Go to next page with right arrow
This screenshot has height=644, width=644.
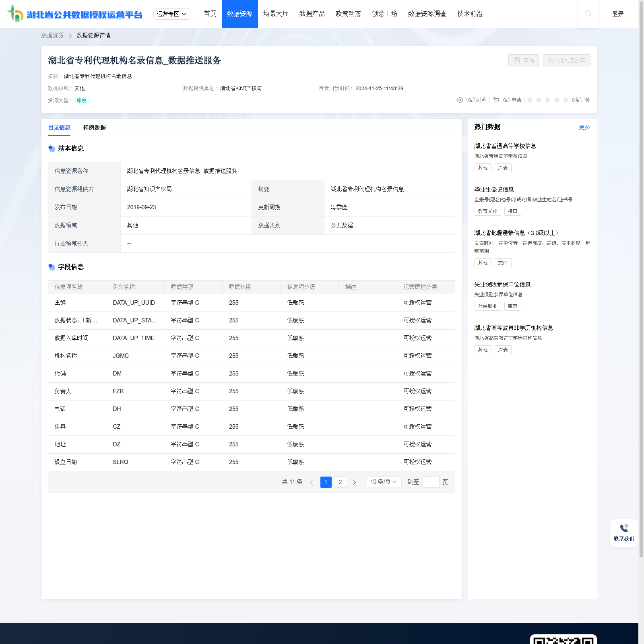click(x=355, y=482)
